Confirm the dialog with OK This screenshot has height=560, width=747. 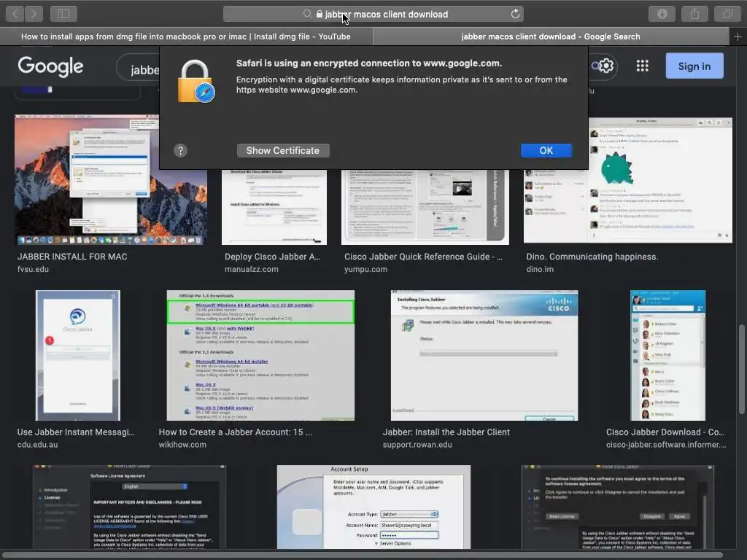pos(546,150)
